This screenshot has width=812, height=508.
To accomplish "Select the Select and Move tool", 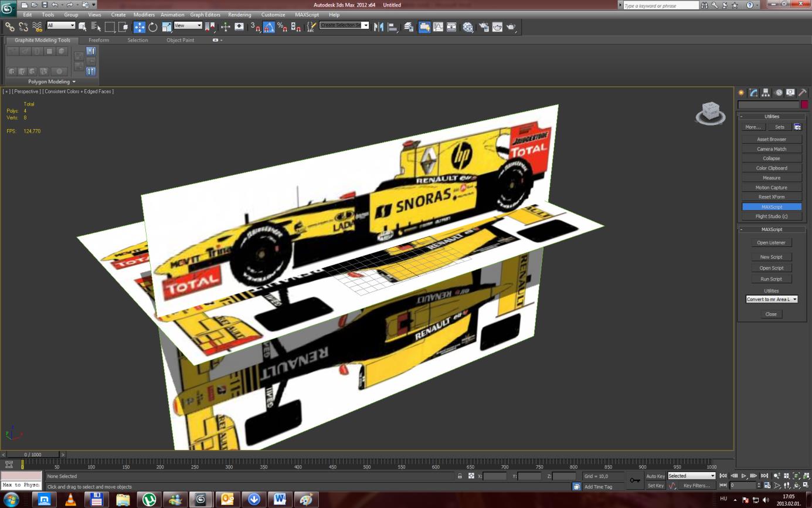I will pyautogui.click(x=139, y=26).
